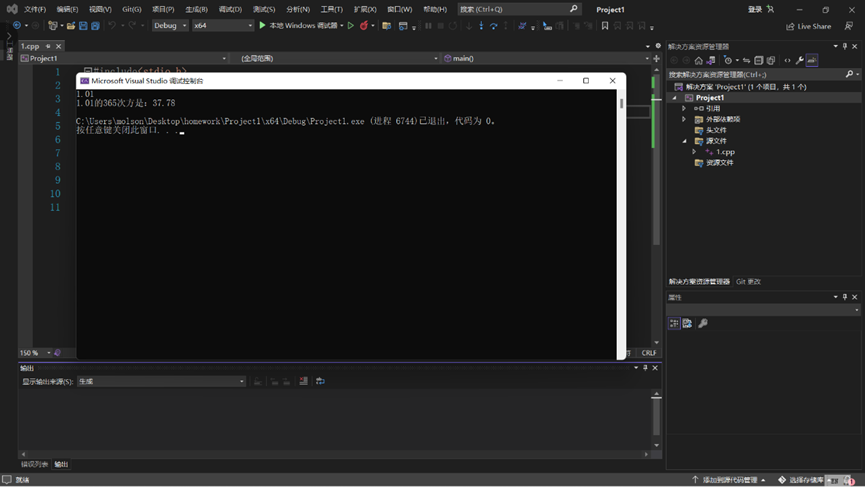Click the Live Share button
865x487 pixels.
coord(808,26)
